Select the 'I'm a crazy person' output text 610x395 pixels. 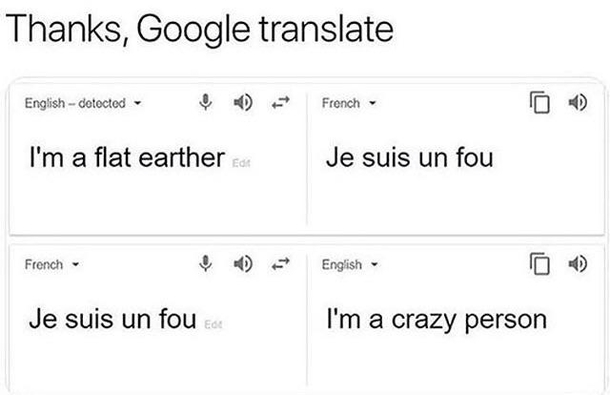coord(436,320)
